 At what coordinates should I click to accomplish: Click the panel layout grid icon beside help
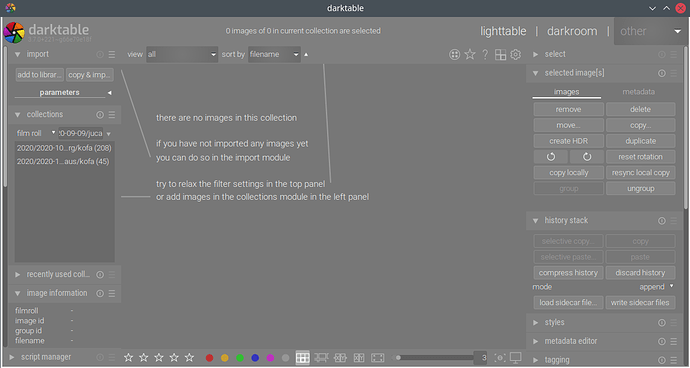500,54
